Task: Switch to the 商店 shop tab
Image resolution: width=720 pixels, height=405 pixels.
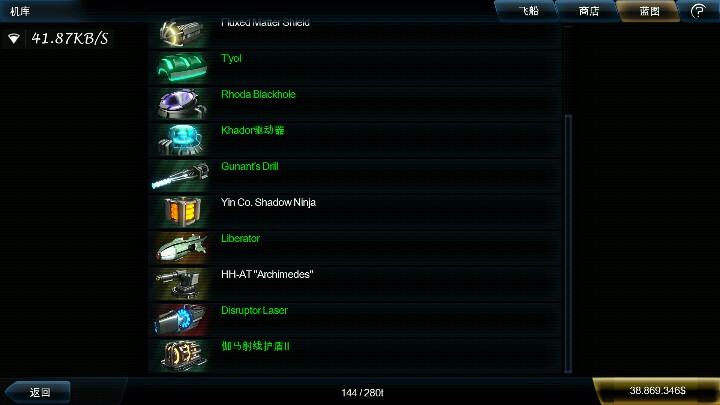Action: (x=589, y=11)
